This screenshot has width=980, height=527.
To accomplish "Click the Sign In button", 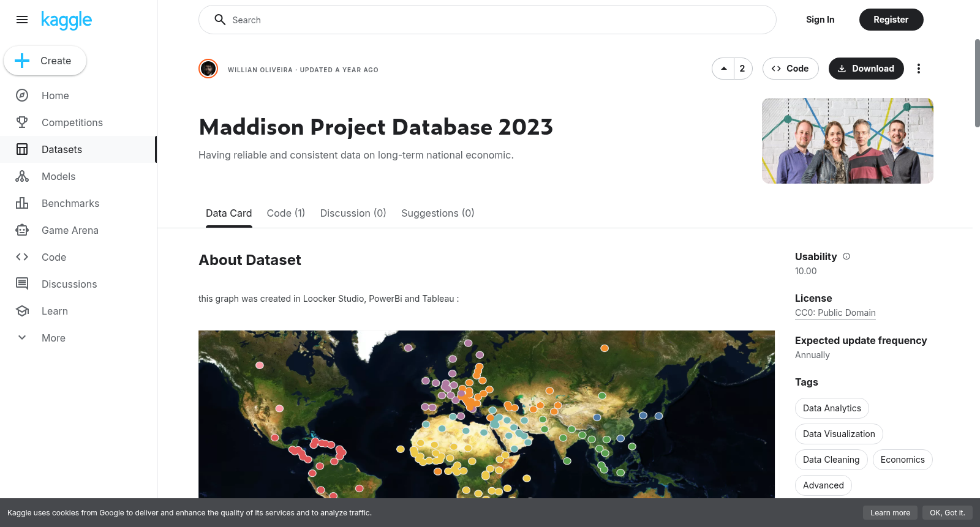I will pos(820,20).
